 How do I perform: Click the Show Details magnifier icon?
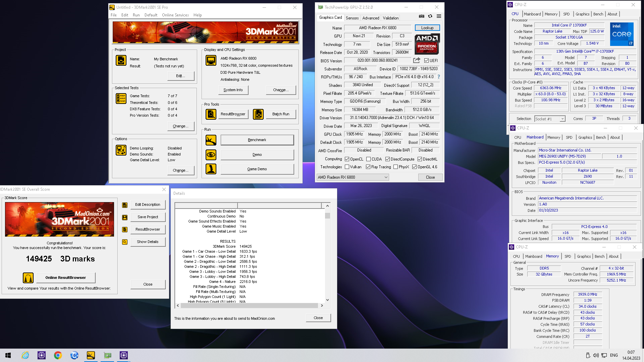[x=125, y=242]
